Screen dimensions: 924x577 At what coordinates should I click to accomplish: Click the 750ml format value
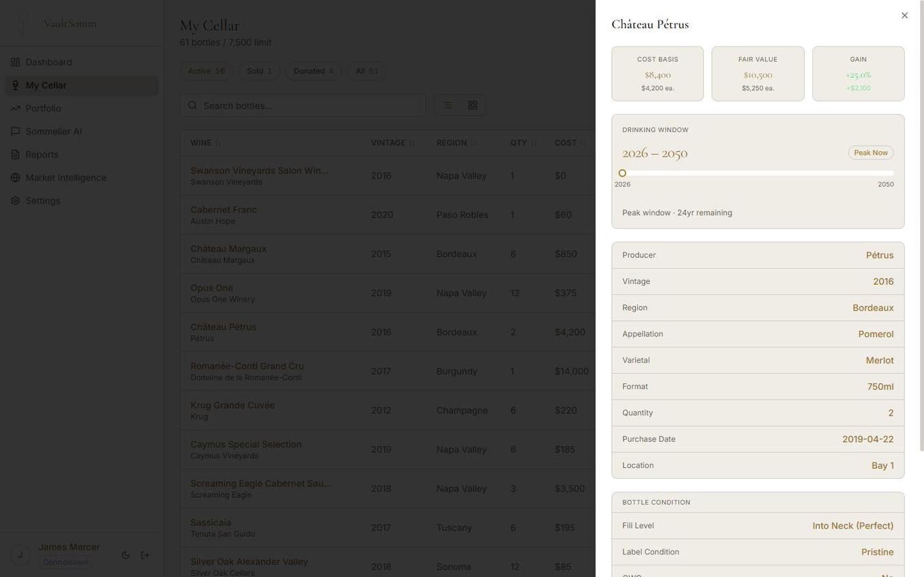(880, 387)
